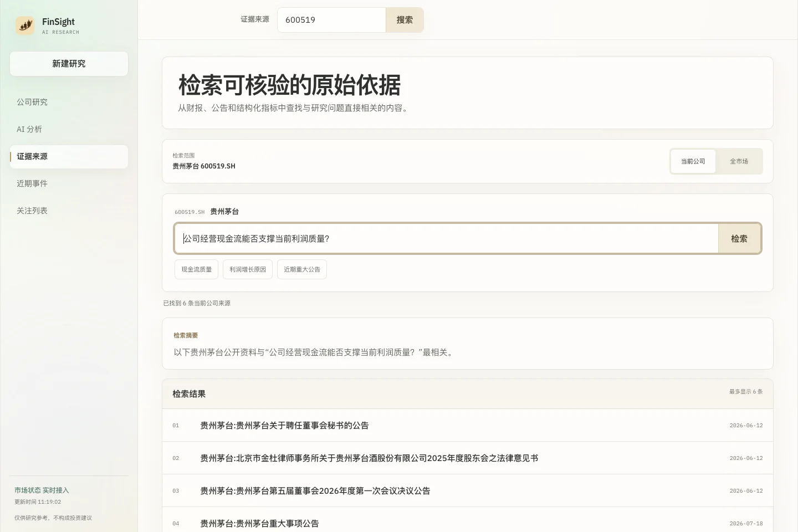Image resolution: width=798 pixels, height=532 pixels.
Task: Click the 2026-06-12 date on result 01
Action: pyautogui.click(x=746, y=425)
